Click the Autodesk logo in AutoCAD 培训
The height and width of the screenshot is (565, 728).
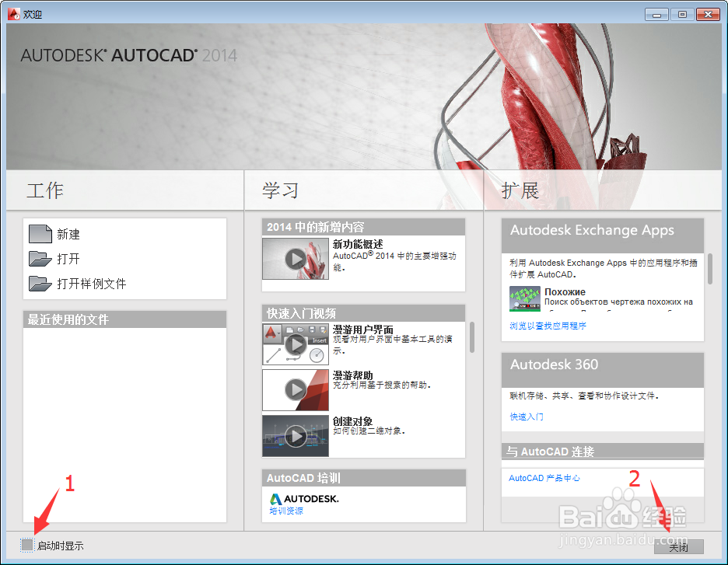(305, 499)
